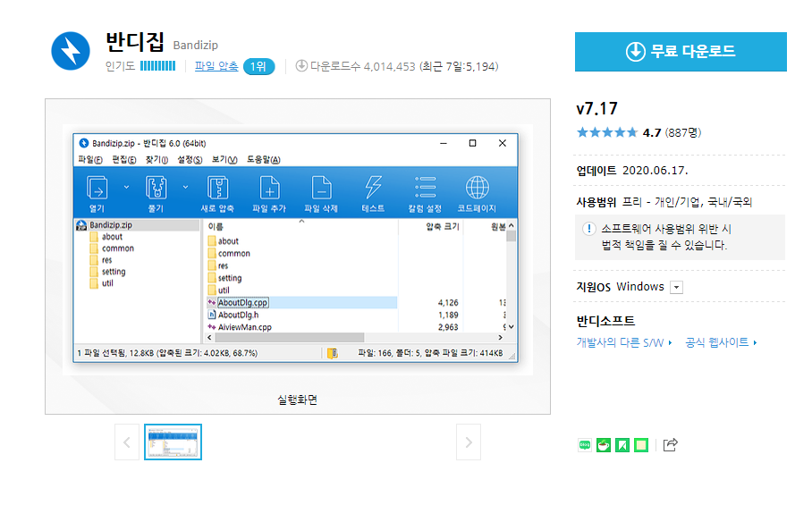812x505 pixels.
Task: Open the 도움말(A) menu
Action: (263, 159)
